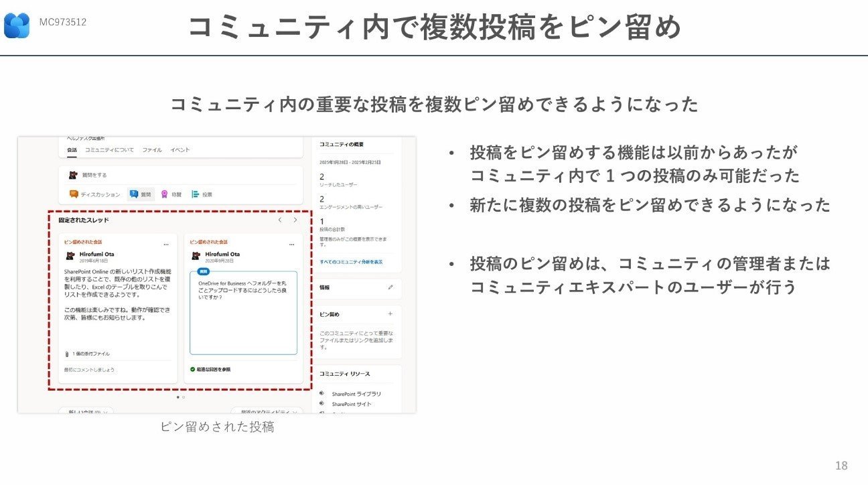This screenshot has height=485, width=868.
Task: Click the avatar on the 2020年9月28日 post
Action: tap(196, 256)
